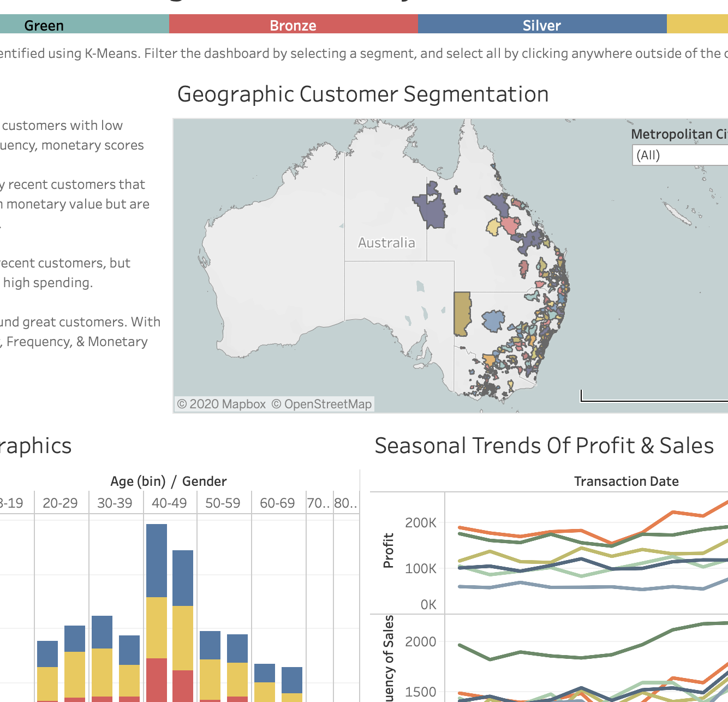This screenshot has height=702, width=728.
Task: Click the (All) value in the city filter
Action: (x=649, y=156)
